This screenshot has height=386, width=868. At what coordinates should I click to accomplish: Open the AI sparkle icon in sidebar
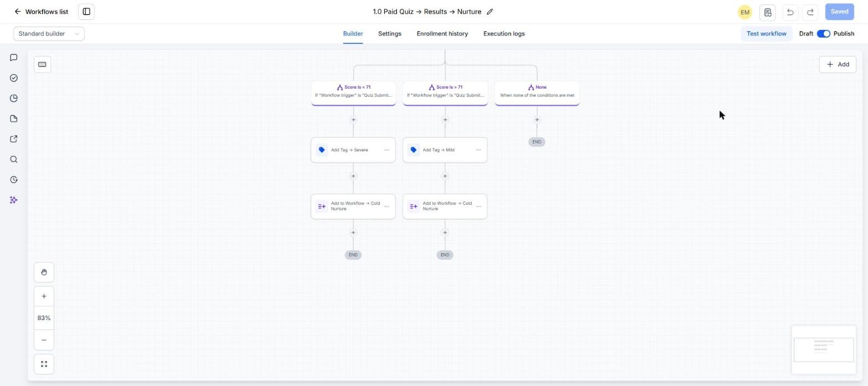coord(14,200)
